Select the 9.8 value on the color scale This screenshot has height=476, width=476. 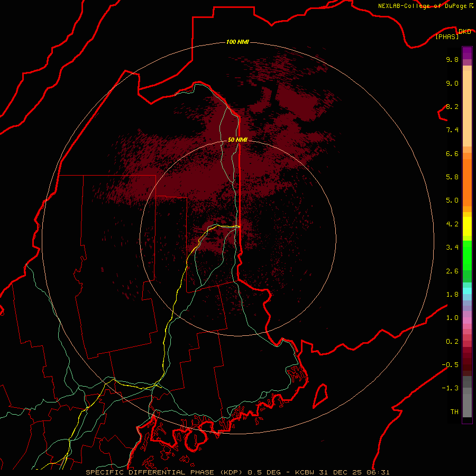(452, 59)
